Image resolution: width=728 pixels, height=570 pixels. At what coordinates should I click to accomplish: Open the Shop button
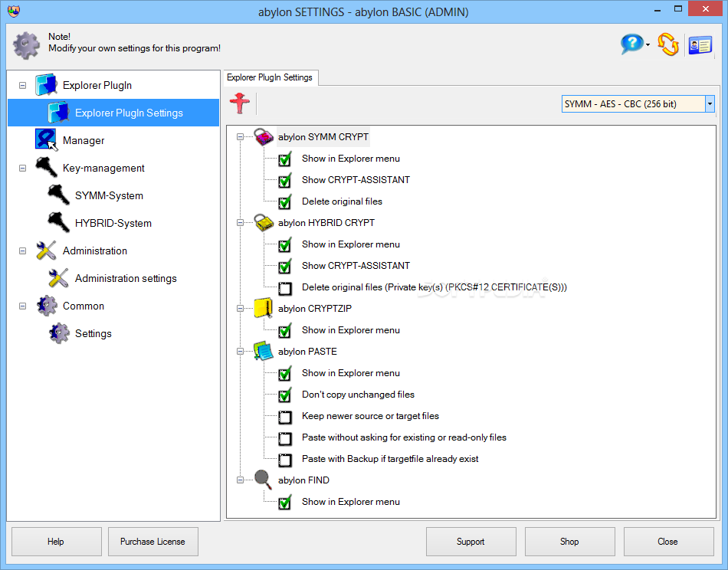[x=569, y=542]
